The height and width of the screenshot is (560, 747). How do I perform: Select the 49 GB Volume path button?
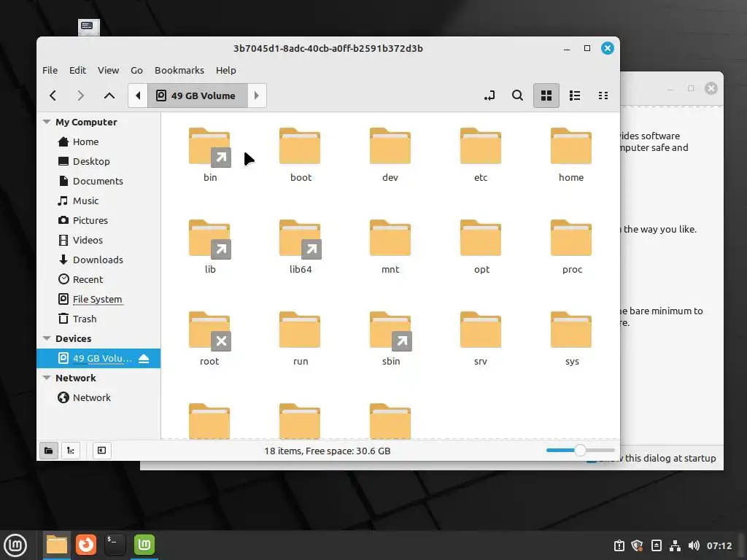(x=197, y=96)
